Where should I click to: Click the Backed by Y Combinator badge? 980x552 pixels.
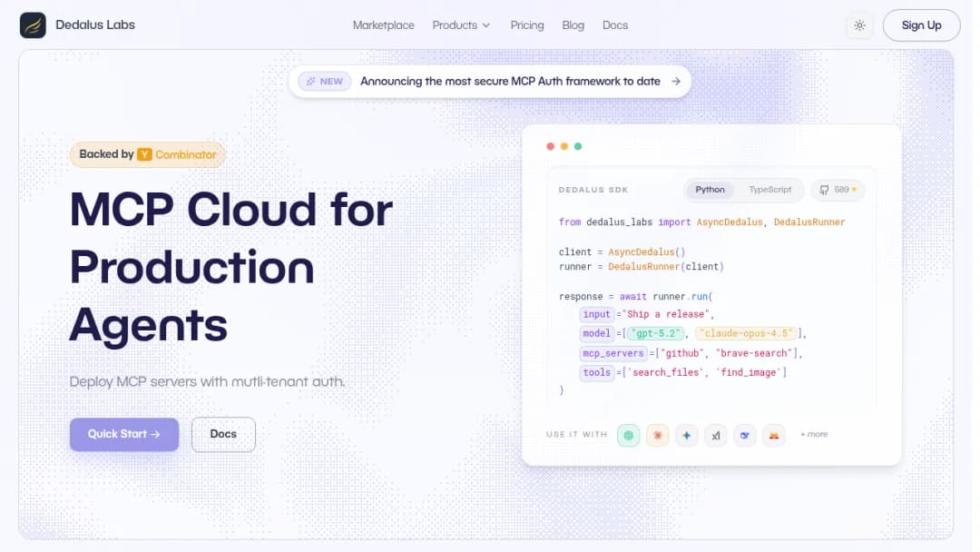click(x=148, y=154)
